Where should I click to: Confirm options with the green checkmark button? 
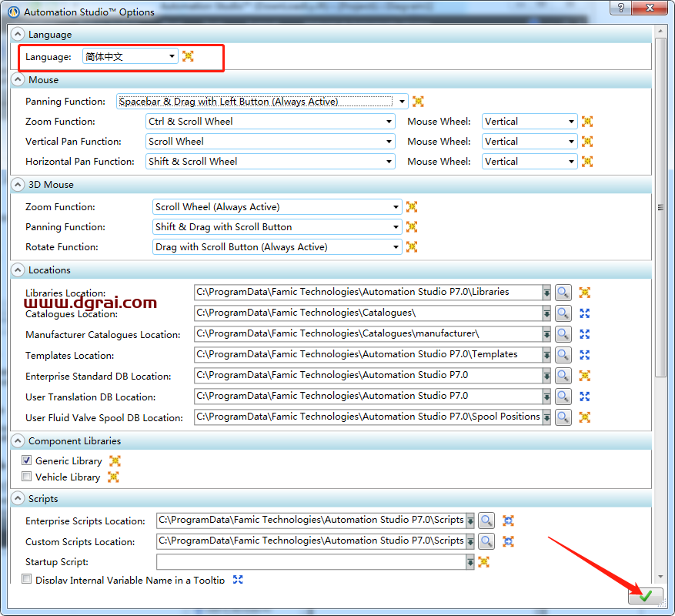pyautogui.click(x=645, y=596)
